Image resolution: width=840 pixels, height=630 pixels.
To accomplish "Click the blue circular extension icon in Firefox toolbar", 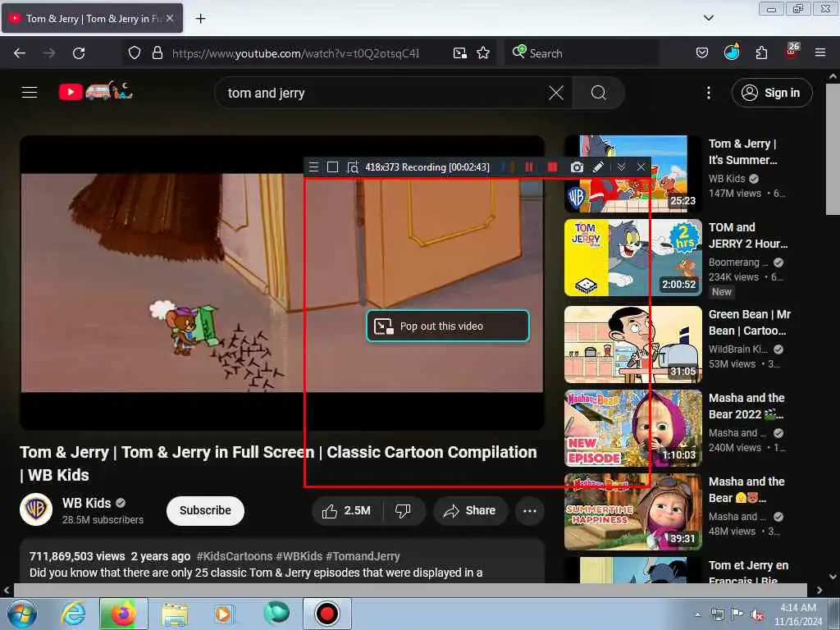I will click(732, 52).
